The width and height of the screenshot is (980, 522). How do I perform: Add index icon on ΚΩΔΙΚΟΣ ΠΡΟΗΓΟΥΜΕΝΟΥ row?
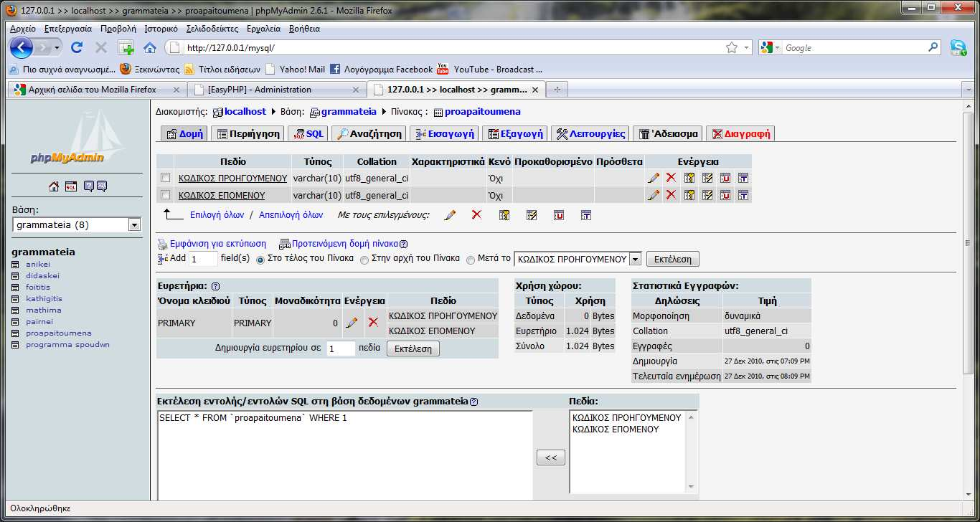pos(707,177)
